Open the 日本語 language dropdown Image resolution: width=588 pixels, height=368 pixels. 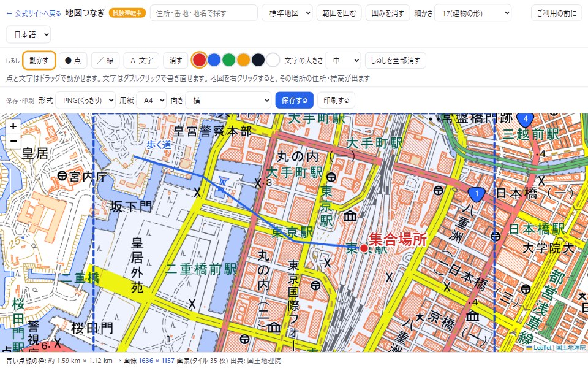tap(29, 34)
